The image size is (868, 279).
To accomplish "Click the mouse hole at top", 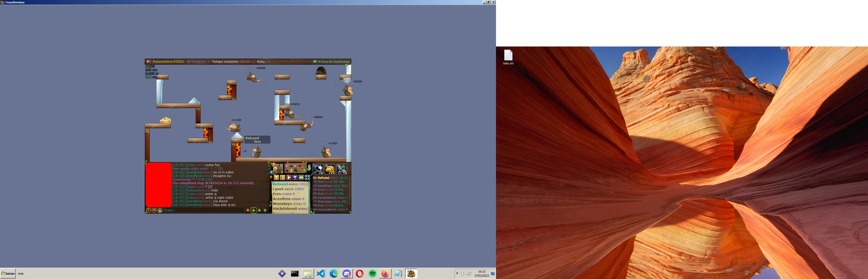I will 321,71.
